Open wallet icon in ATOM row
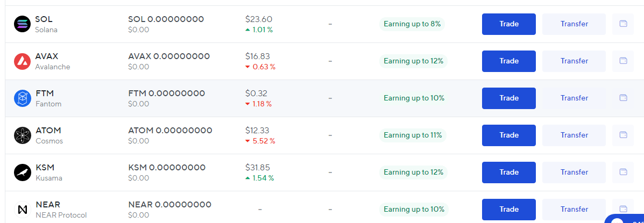The width and height of the screenshot is (644, 223). point(624,135)
